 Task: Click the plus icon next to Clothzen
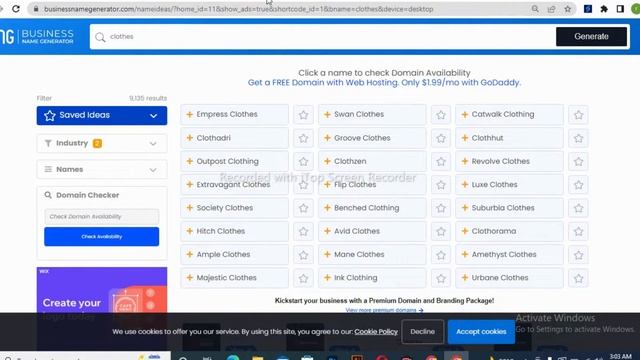(327, 161)
